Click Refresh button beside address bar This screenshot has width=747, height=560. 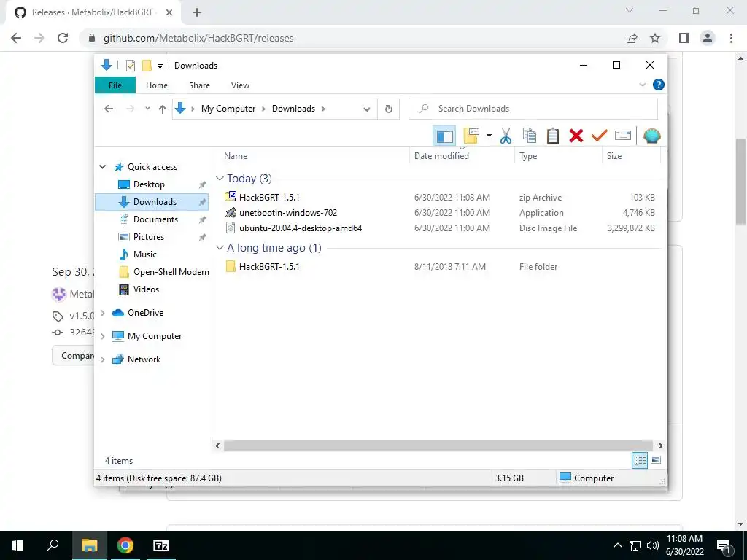[389, 109]
